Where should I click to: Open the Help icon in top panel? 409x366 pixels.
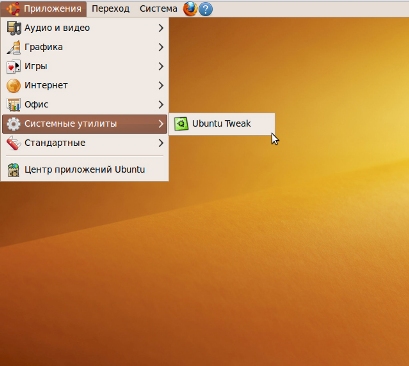pos(206,9)
